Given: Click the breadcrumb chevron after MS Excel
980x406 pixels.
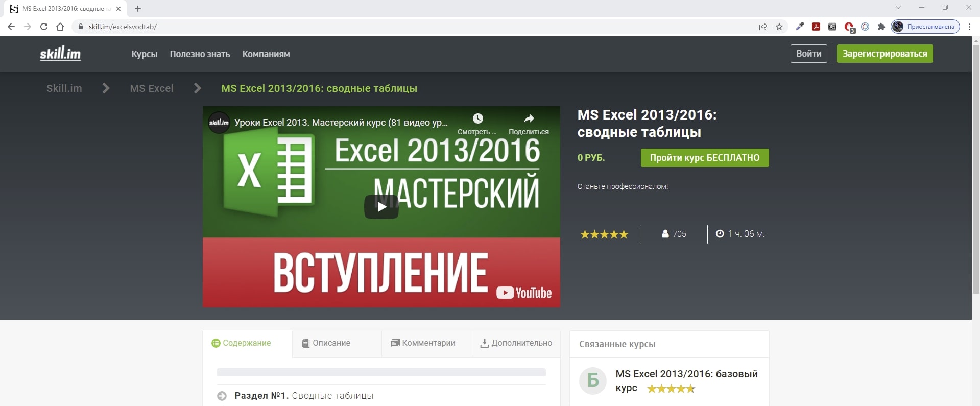Looking at the screenshot, I should coord(198,88).
